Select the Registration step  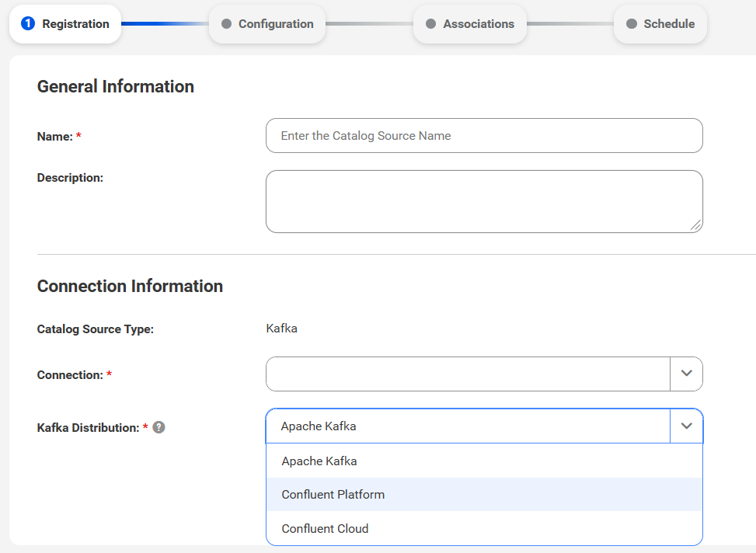pyautogui.click(x=65, y=23)
